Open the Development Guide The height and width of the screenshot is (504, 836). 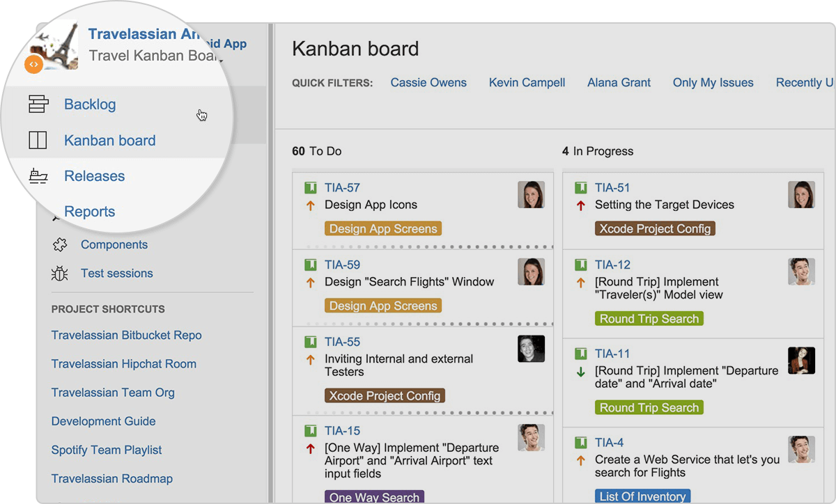(x=103, y=421)
